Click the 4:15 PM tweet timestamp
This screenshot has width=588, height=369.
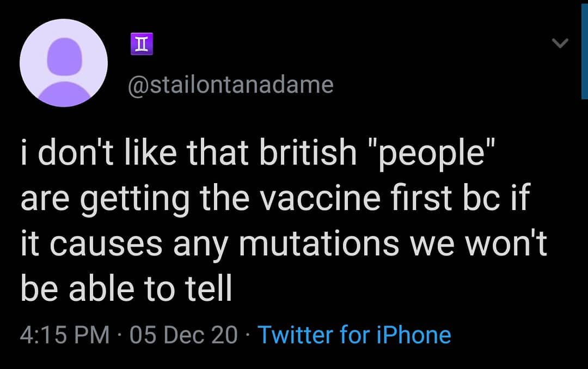coord(65,334)
